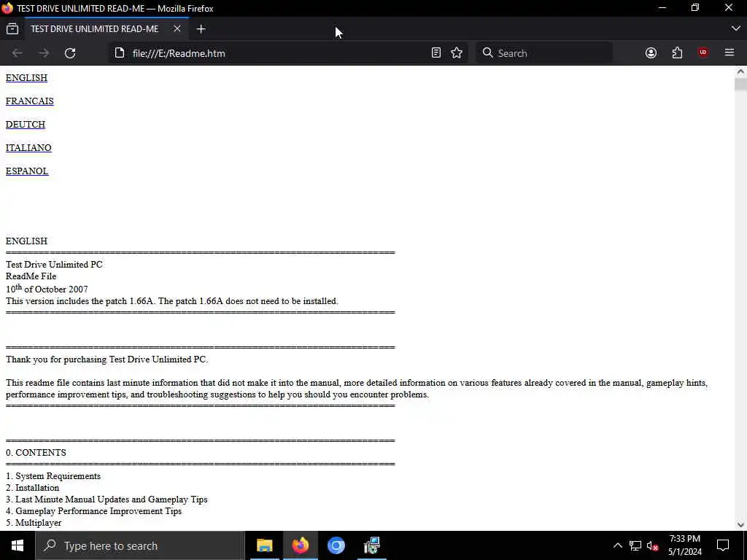This screenshot has width=747, height=560.
Task: Reload the current page
Action: point(70,53)
